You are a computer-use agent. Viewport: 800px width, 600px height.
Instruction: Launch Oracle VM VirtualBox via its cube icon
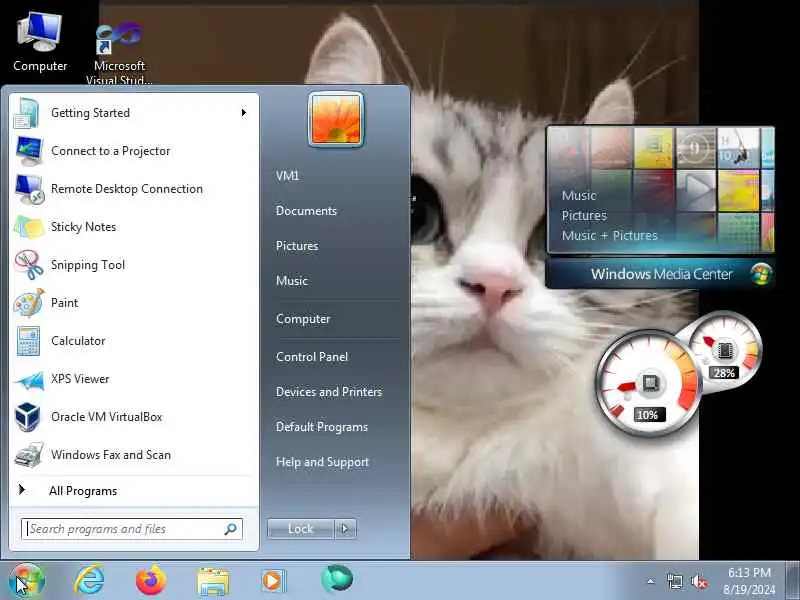[28, 417]
